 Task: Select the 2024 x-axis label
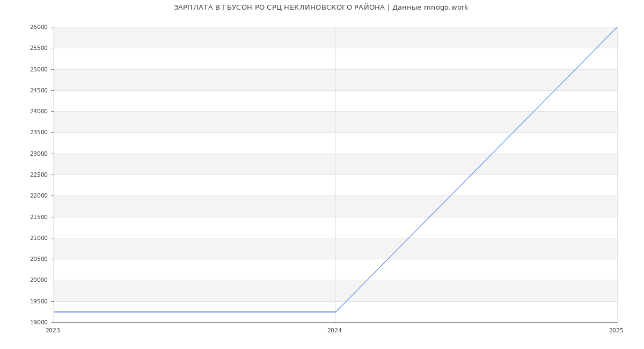pyautogui.click(x=334, y=331)
